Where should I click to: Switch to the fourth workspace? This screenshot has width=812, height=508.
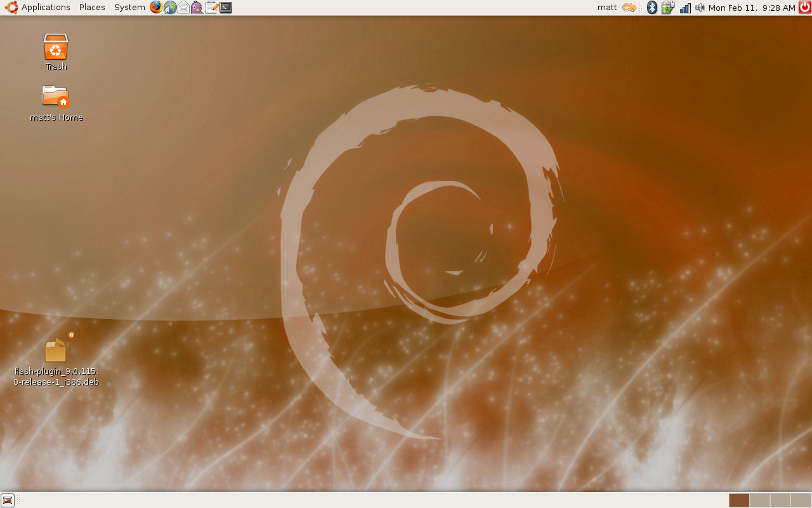pos(801,500)
